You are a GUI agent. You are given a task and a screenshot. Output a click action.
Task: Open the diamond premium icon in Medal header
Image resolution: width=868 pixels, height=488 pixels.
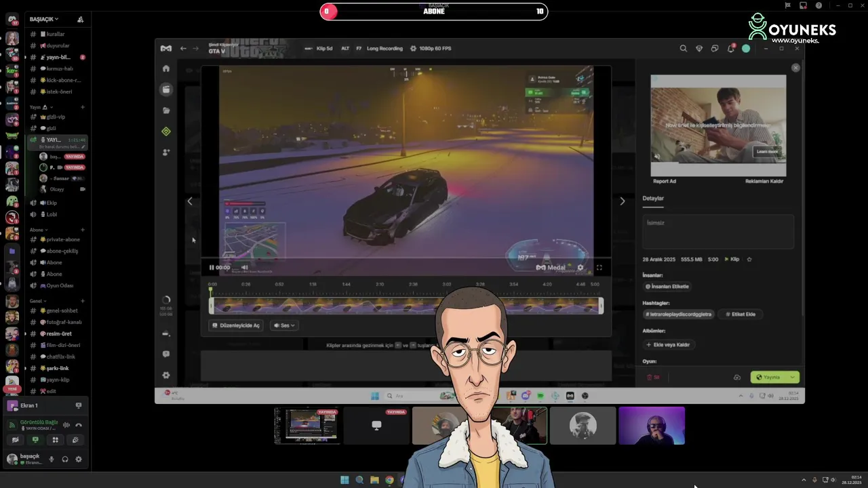tap(699, 48)
